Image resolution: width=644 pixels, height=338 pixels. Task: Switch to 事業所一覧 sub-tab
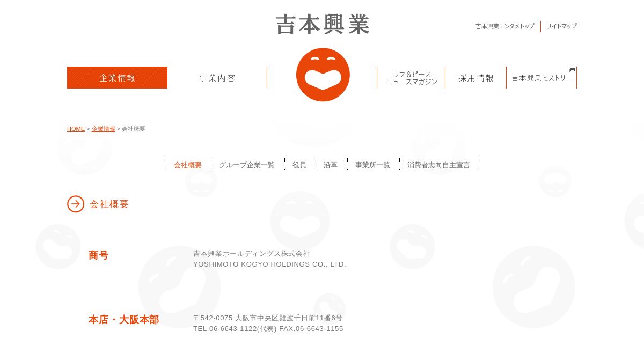pos(372,165)
